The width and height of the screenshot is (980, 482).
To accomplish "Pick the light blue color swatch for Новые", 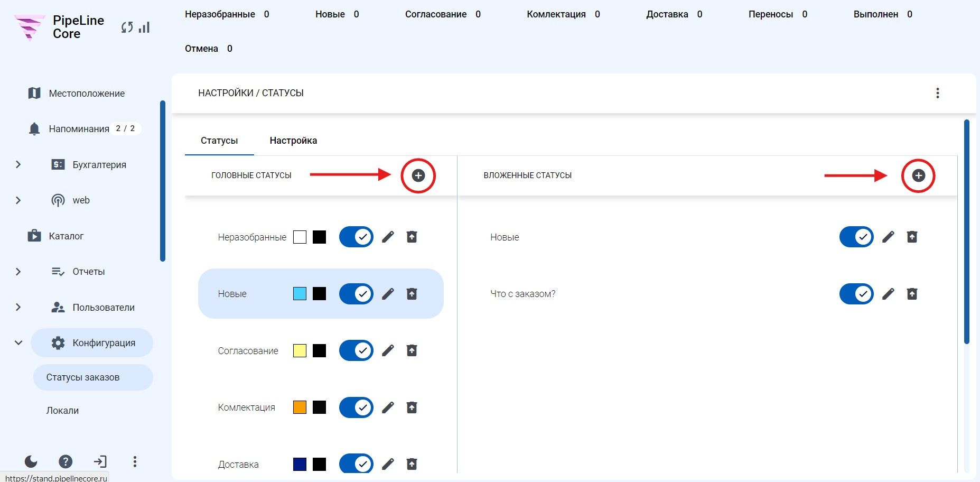I will 300,294.
